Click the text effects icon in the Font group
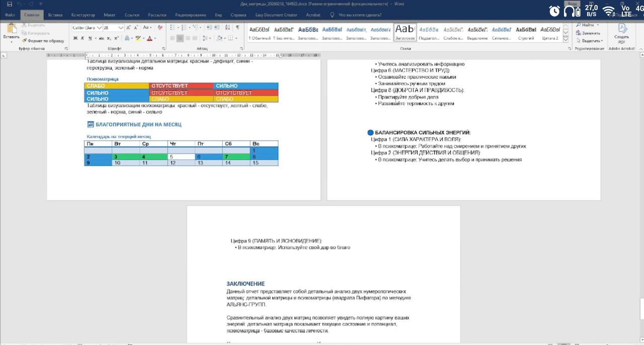The image size is (644, 345). click(x=127, y=38)
